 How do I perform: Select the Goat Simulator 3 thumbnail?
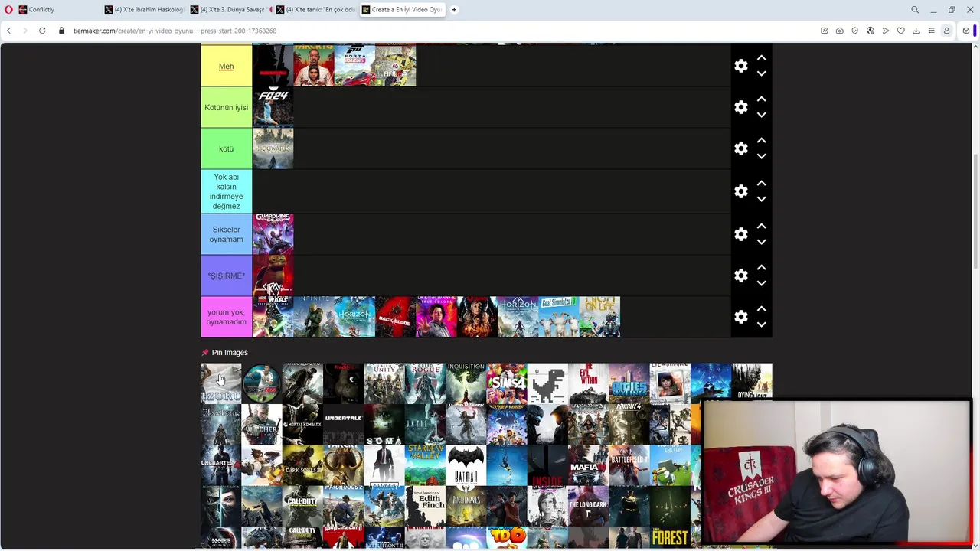(x=559, y=317)
